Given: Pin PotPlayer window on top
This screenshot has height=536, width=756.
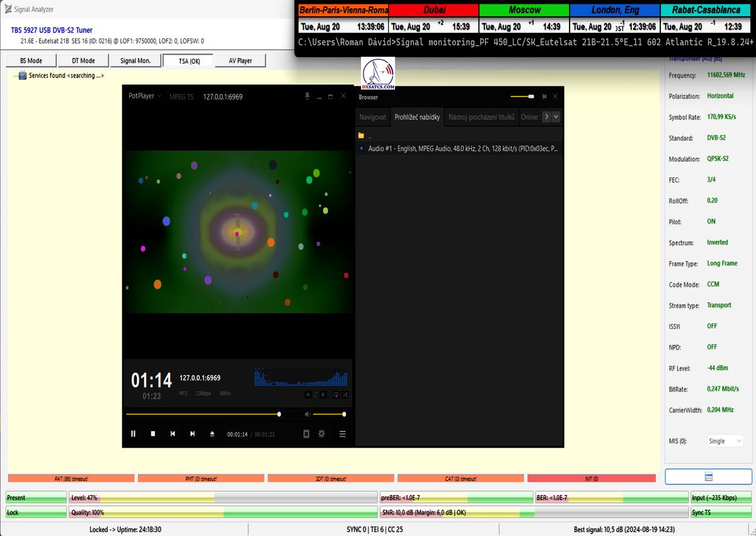Looking at the screenshot, I should pyautogui.click(x=307, y=96).
